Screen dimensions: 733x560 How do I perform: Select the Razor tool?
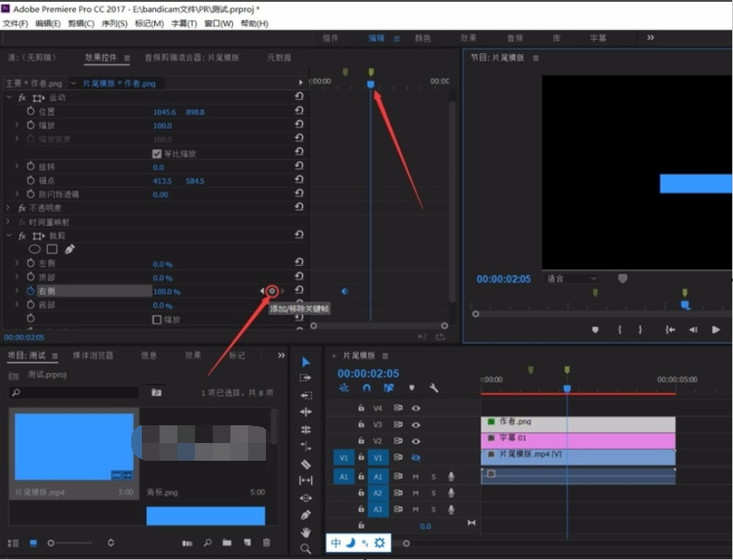click(306, 463)
